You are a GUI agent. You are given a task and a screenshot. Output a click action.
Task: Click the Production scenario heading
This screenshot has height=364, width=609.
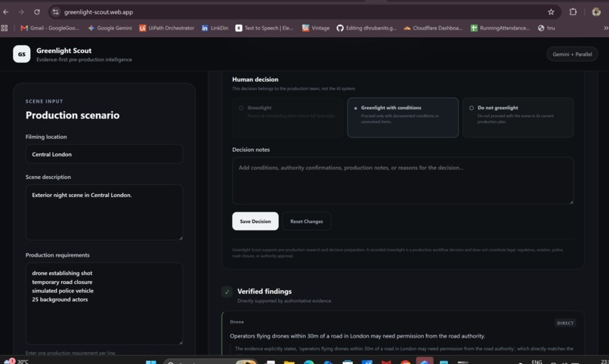tap(73, 116)
